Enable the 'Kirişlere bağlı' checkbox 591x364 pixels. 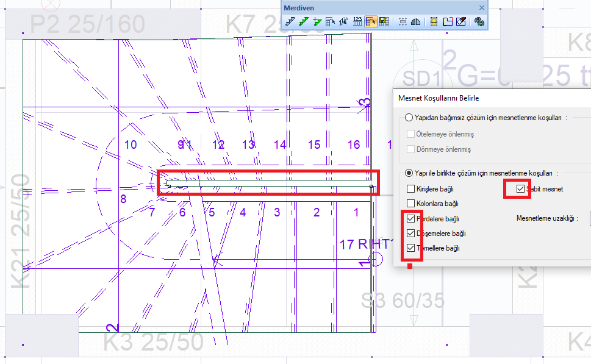click(410, 189)
